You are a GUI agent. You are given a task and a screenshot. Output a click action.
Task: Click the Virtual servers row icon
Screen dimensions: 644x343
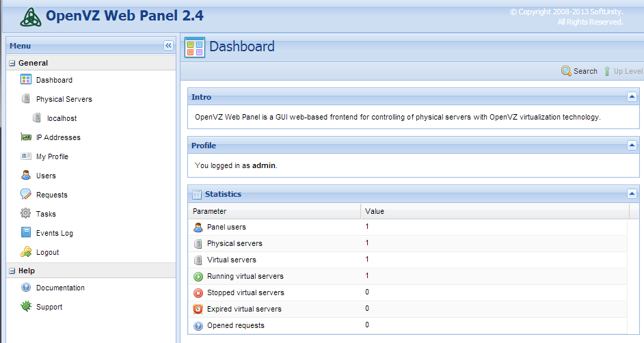click(198, 260)
